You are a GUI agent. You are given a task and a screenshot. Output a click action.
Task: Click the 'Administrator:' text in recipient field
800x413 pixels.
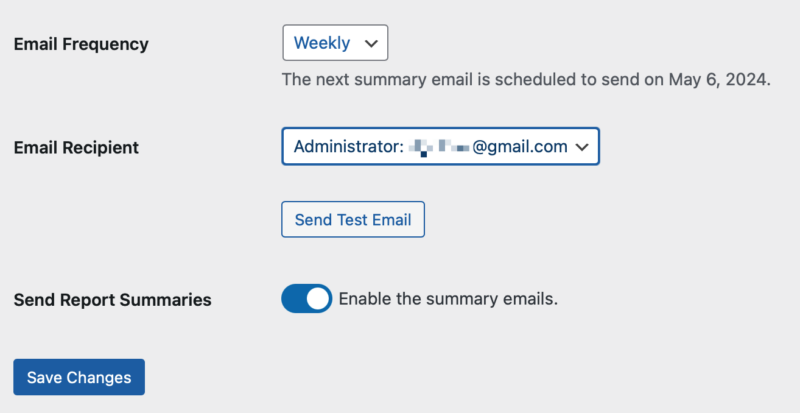[348, 146]
